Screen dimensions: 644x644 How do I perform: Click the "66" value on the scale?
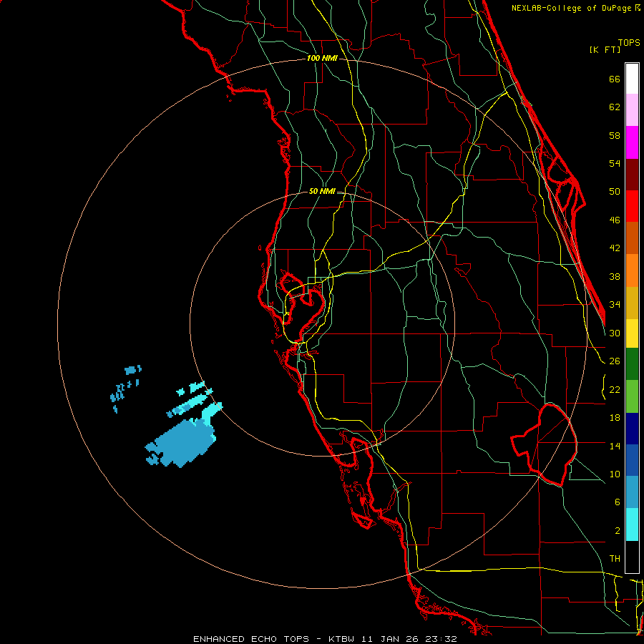point(615,79)
